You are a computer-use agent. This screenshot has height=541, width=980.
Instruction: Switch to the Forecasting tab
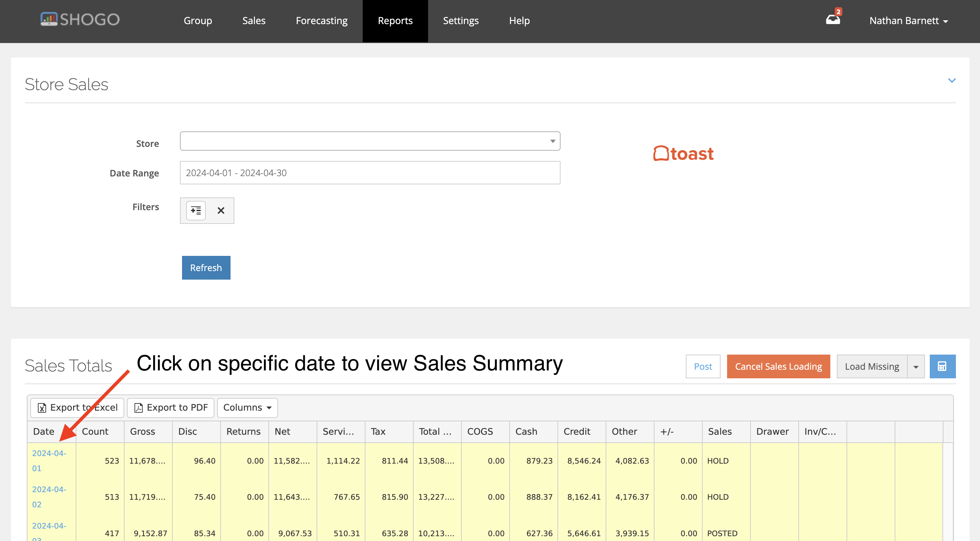tap(321, 21)
